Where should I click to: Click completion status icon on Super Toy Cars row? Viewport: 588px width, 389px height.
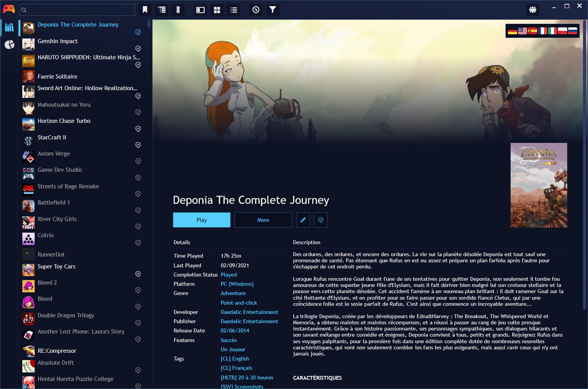click(138, 274)
